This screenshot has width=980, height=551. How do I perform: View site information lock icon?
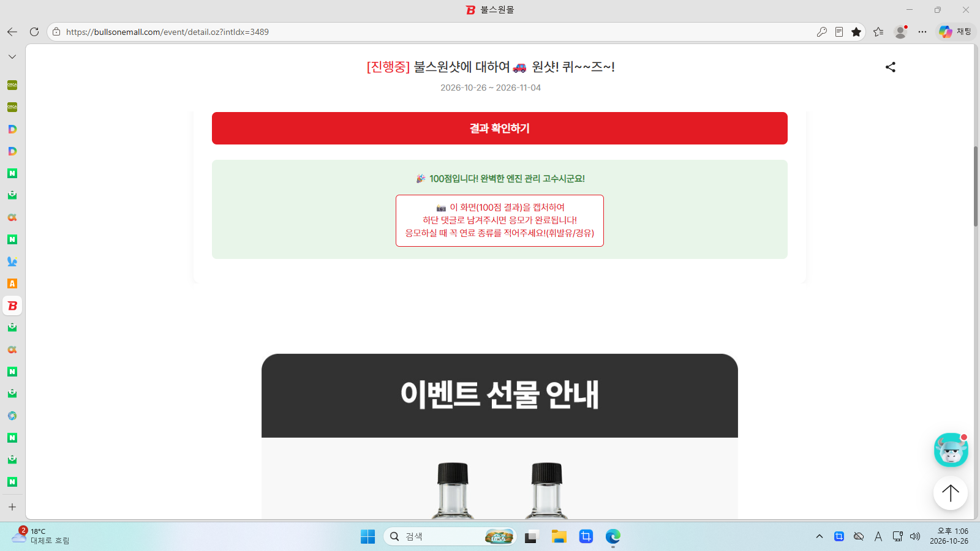pos(56,32)
